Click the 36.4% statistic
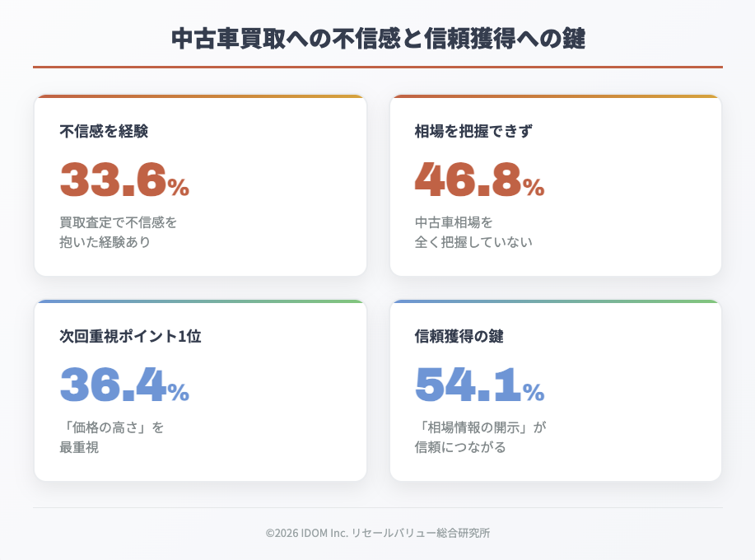The image size is (755, 560). (124, 384)
